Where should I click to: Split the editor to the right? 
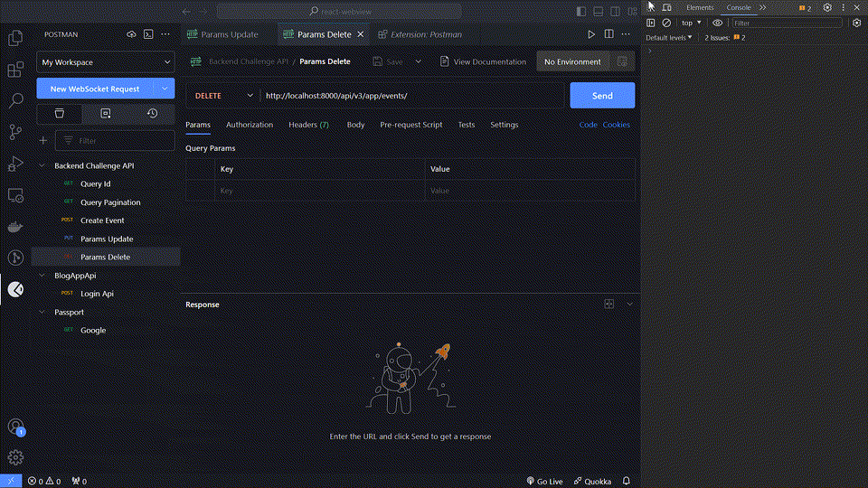(x=609, y=34)
